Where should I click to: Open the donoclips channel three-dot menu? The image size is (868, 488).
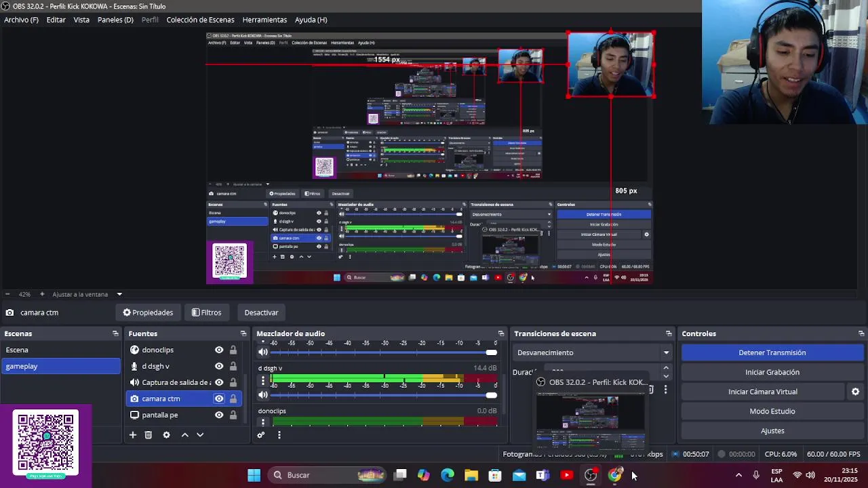coord(263,422)
